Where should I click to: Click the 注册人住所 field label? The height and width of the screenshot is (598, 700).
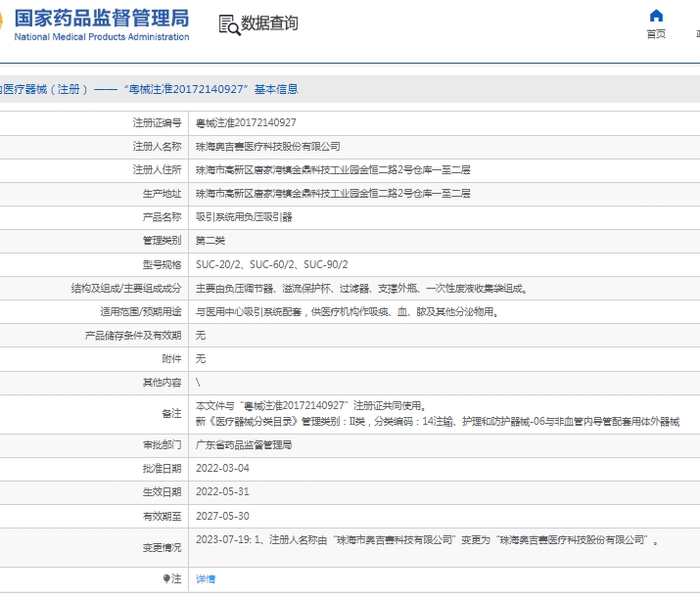[x=158, y=170]
